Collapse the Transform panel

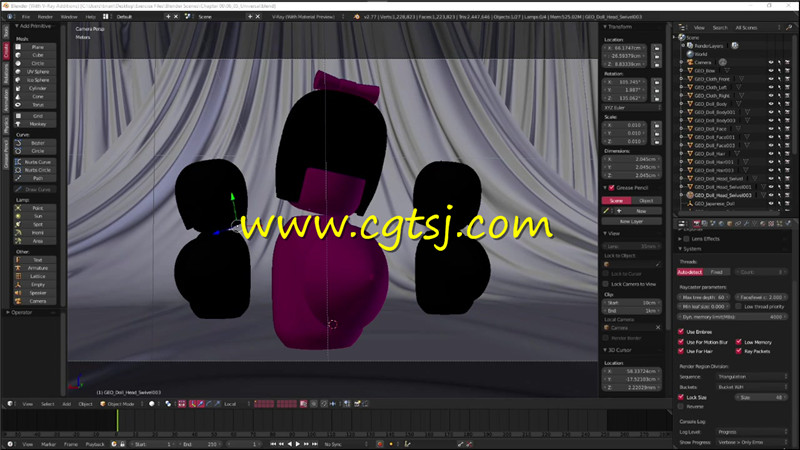pyautogui.click(x=606, y=27)
